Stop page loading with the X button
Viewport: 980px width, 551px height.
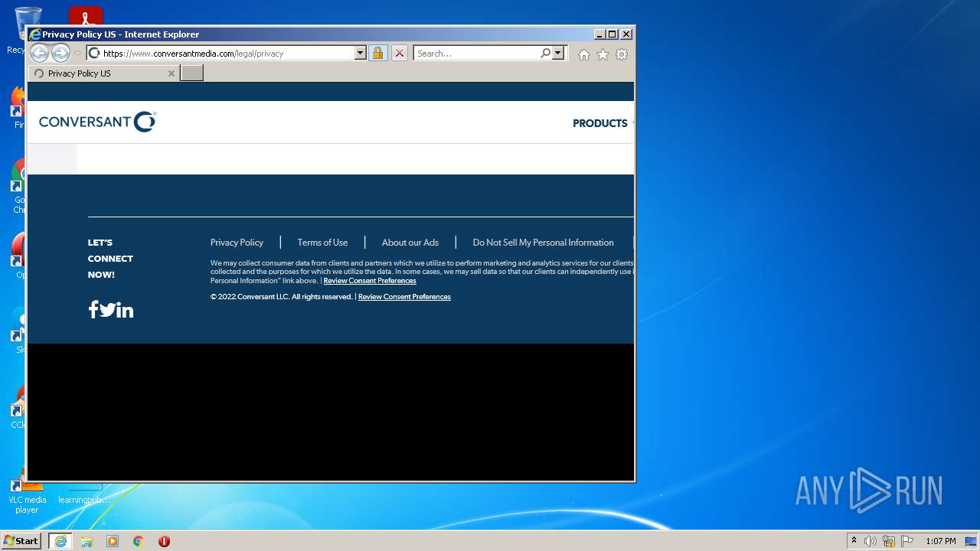(x=400, y=54)
